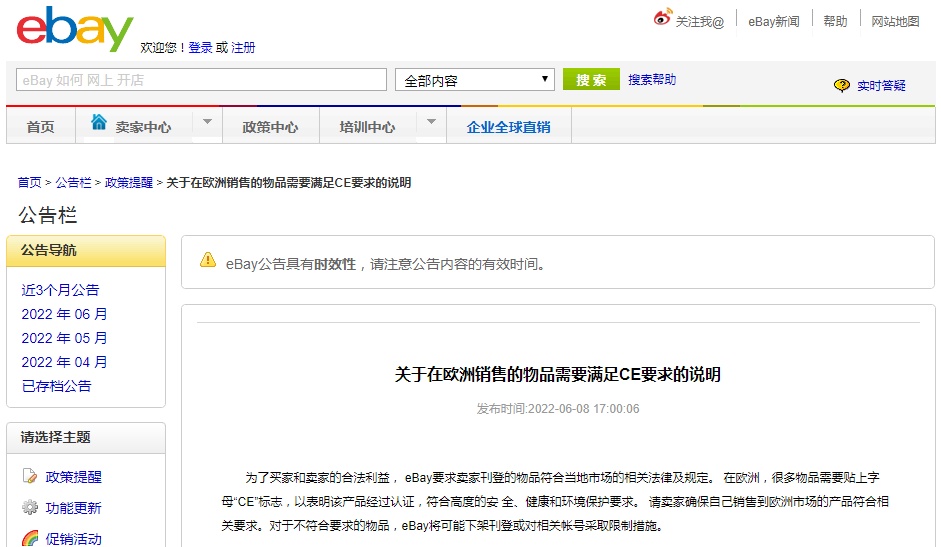Image resolution: width=941 pixels, height=547 pixels.
Task: Select 2022 年 06 月 announcements
Action: pyautogui.click(x=64, y=314)
